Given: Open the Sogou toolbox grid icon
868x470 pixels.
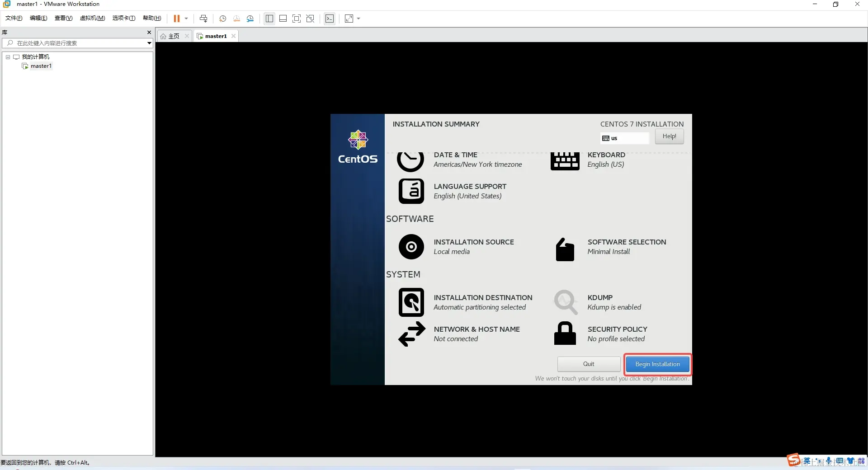Looking at the screenshot, I should click(861, 461).
